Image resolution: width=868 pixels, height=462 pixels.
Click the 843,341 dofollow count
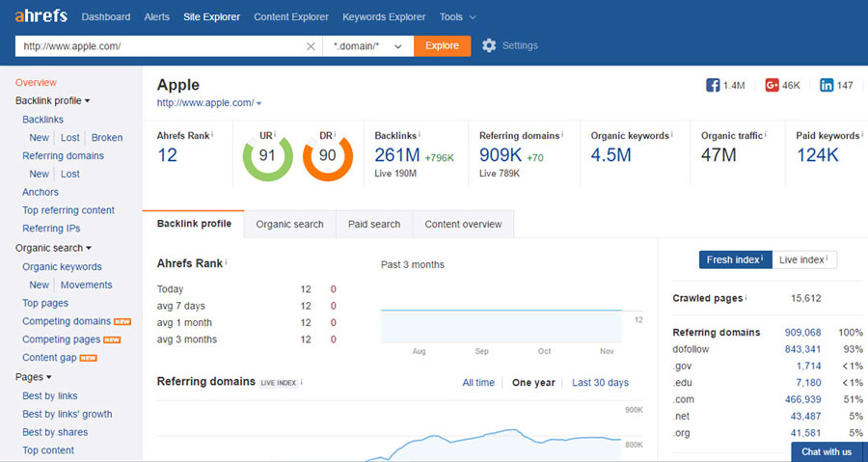(802, 349)
